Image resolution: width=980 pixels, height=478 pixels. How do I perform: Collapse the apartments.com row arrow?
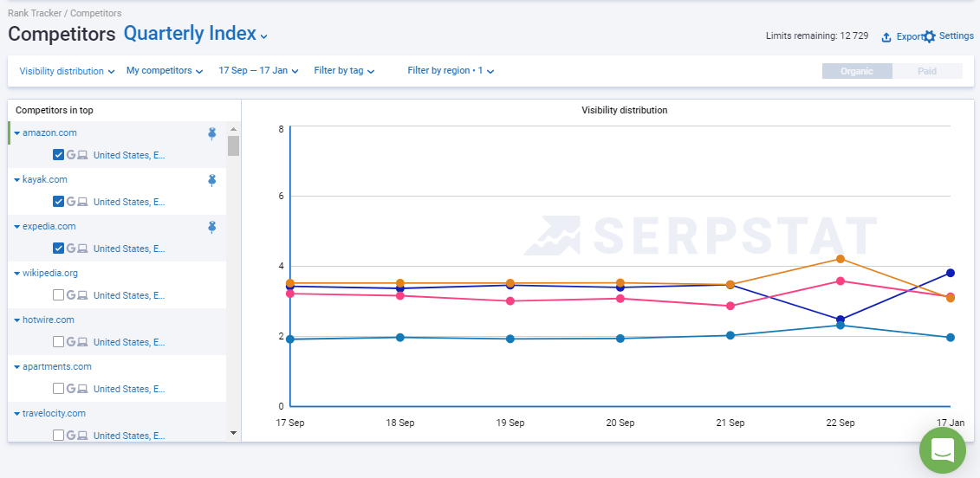pos(17,367)
